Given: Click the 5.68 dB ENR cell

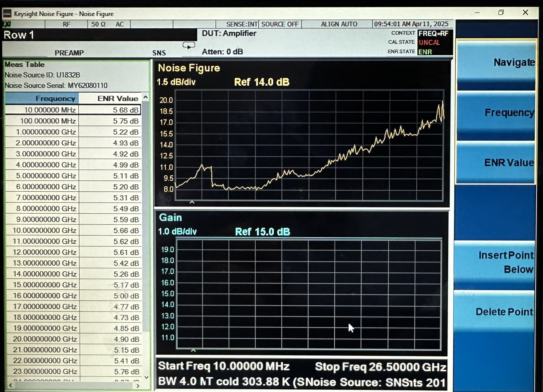Looking at the screenshot, I should [110, 110].
